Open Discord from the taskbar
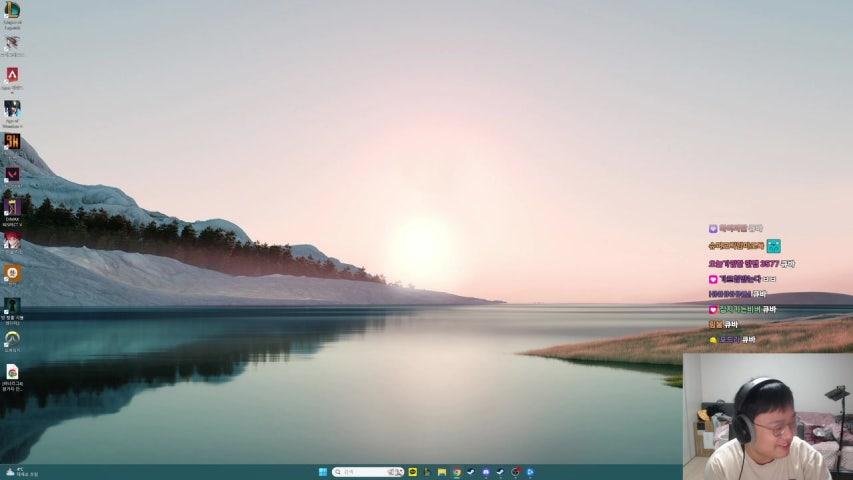The height and width of the screenshot is (480, 853). pos(486,472)
